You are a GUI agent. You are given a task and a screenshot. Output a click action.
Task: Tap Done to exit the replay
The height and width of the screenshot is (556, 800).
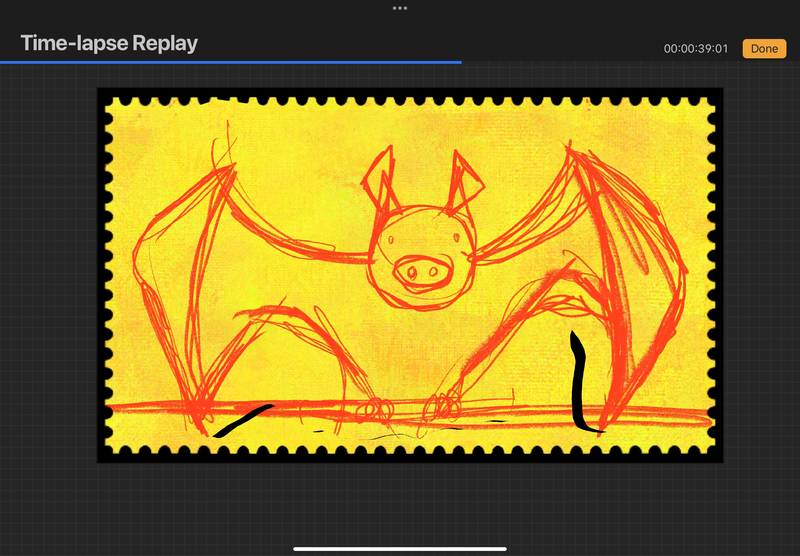pos(764,48)
